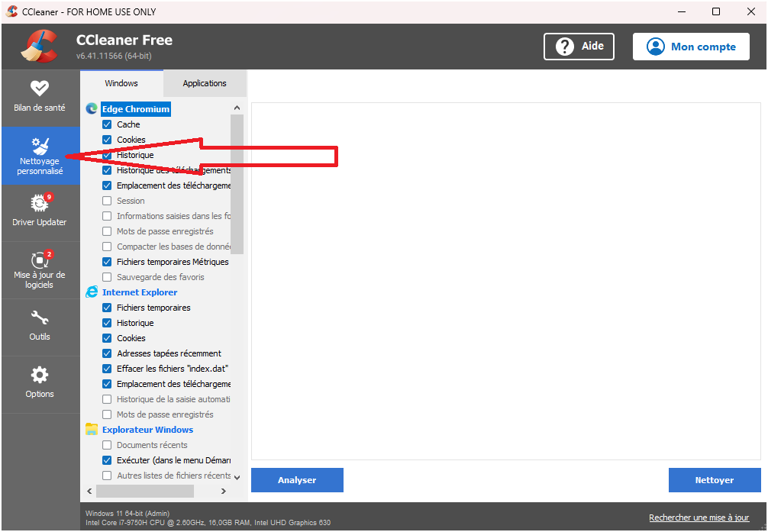Enable Autres listes de fichiers récents checkbox
Image resolution: width=768 pixels, height=532 pixels.
pyautogui.click(x=107, y=476)
